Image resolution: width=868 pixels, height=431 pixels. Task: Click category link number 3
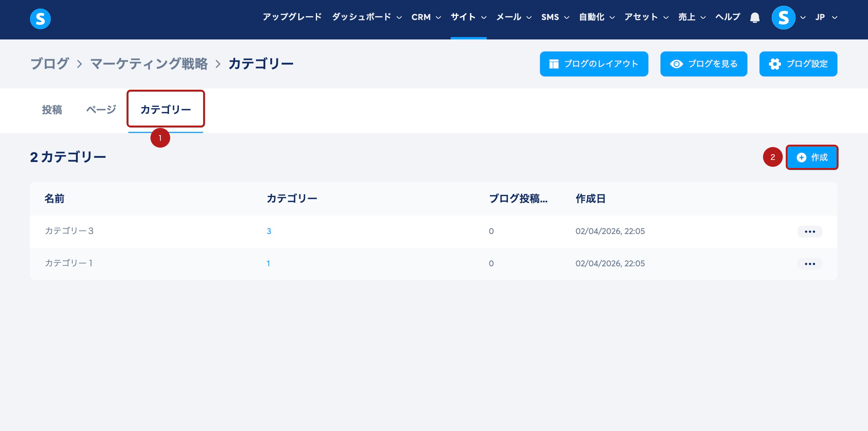pyautogui.click(x=269, y=231)
